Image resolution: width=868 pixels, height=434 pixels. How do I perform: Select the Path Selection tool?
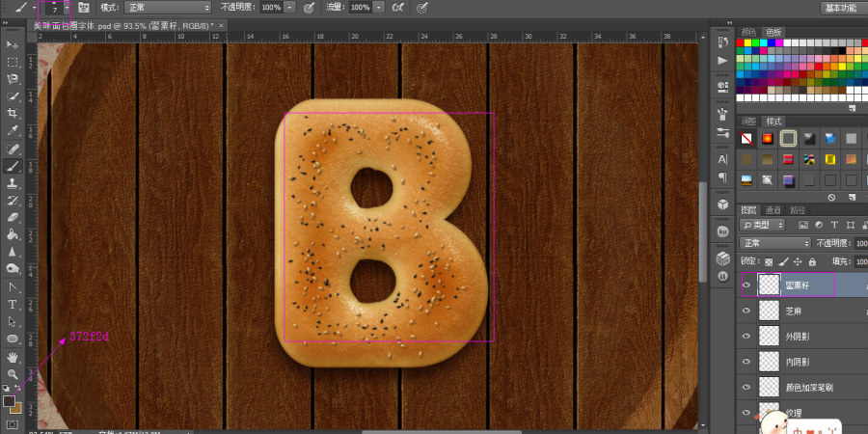coord(13,321)
